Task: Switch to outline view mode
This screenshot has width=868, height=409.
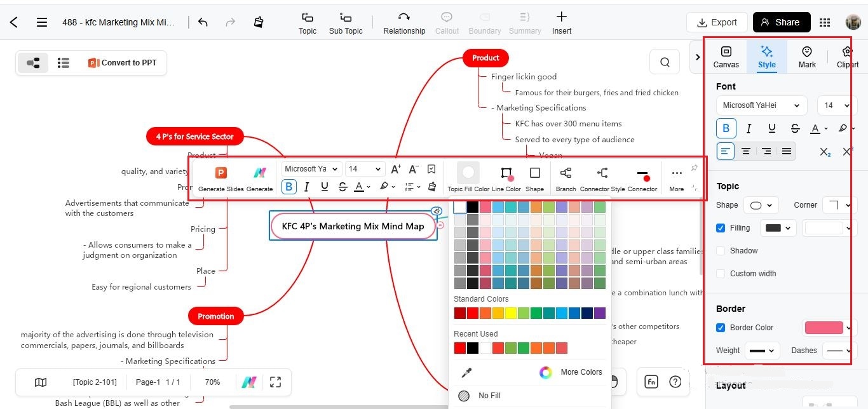Action: click(x=63, y=63)
